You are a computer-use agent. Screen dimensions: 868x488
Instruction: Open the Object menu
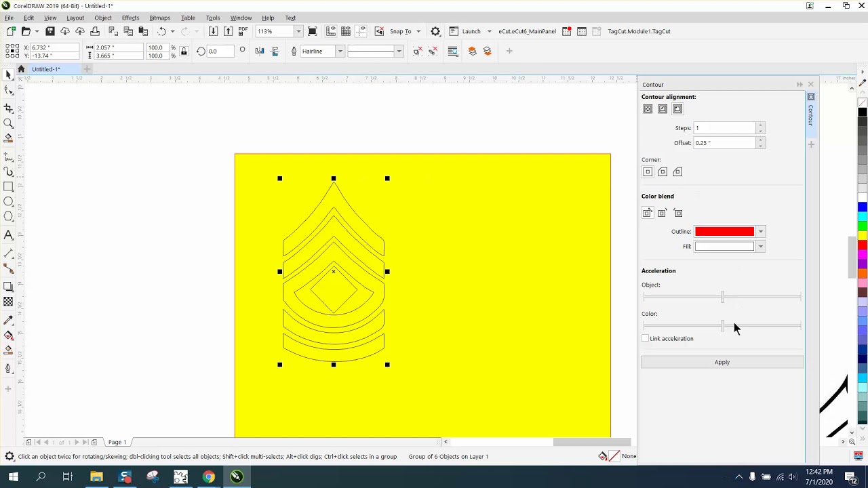(103, 18)
